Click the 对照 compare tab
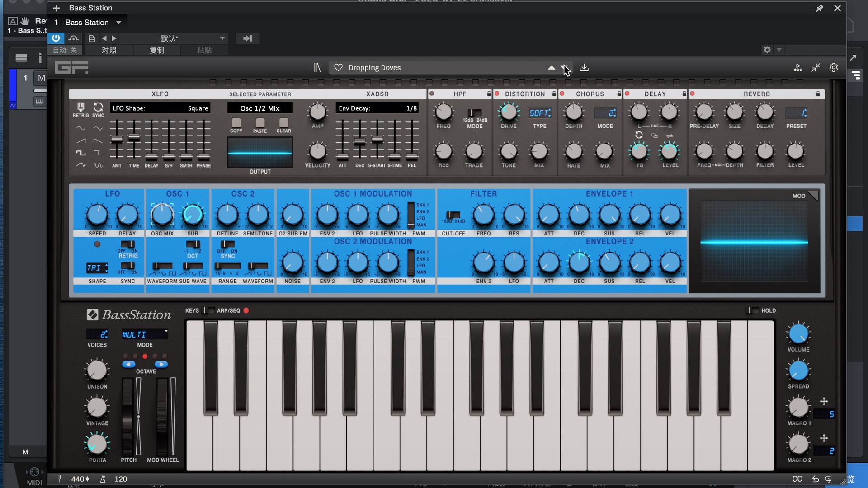Viewport: 868px width, 488px height. (x=109, y=50)
